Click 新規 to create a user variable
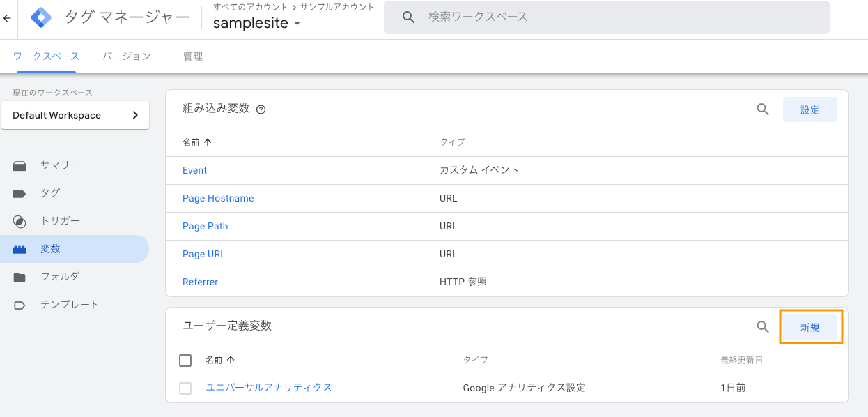This screenshot has width=868, height=417. point(810,327)
